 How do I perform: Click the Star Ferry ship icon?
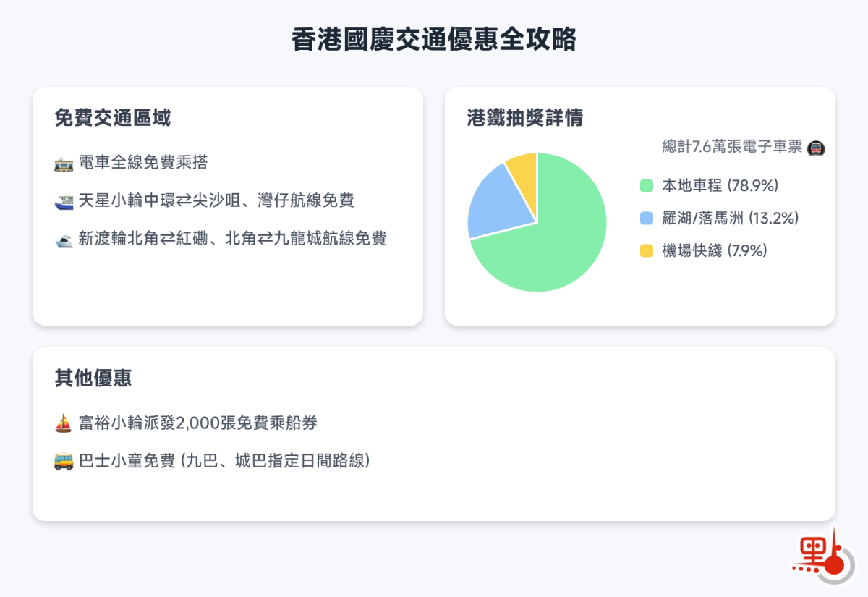click(64, 201)
